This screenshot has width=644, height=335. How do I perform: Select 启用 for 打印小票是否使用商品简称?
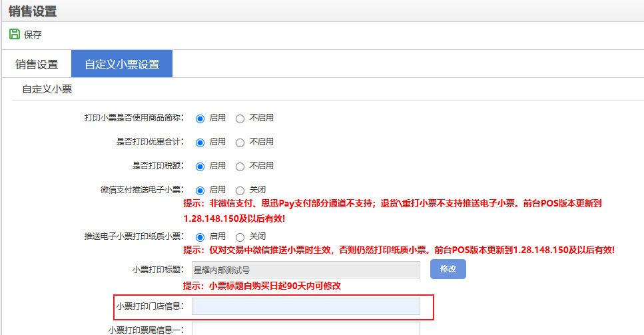click(200, 119)
